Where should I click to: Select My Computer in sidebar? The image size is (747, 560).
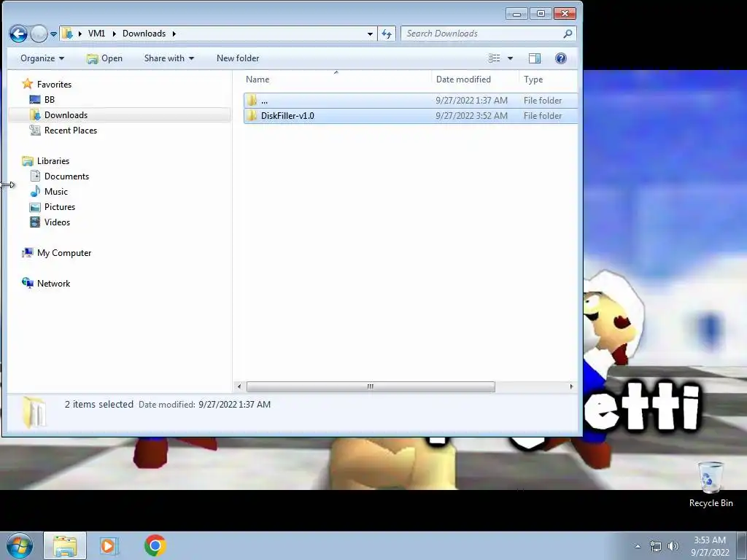coord(57,253)
